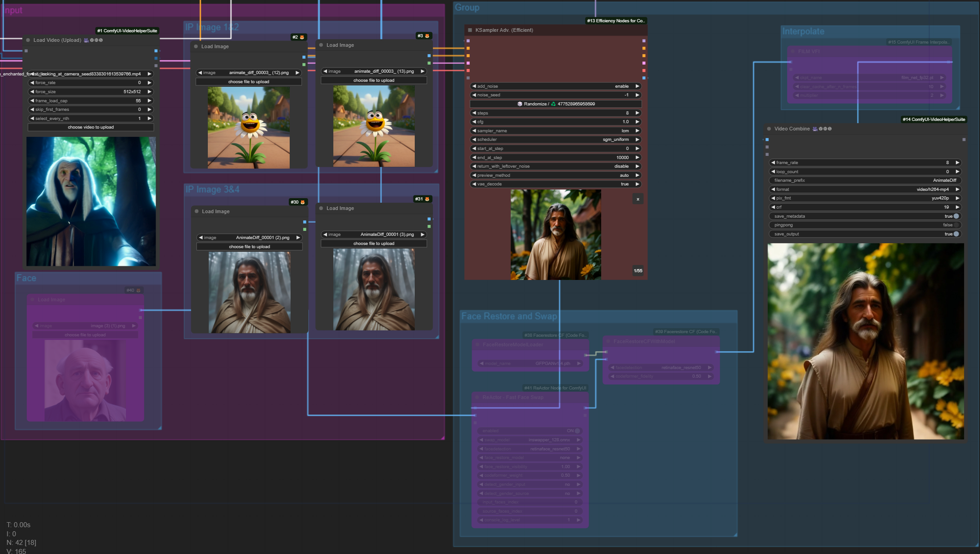
Task: Select the IP Image 3&4 group title
Action: [x=212, y=190]
